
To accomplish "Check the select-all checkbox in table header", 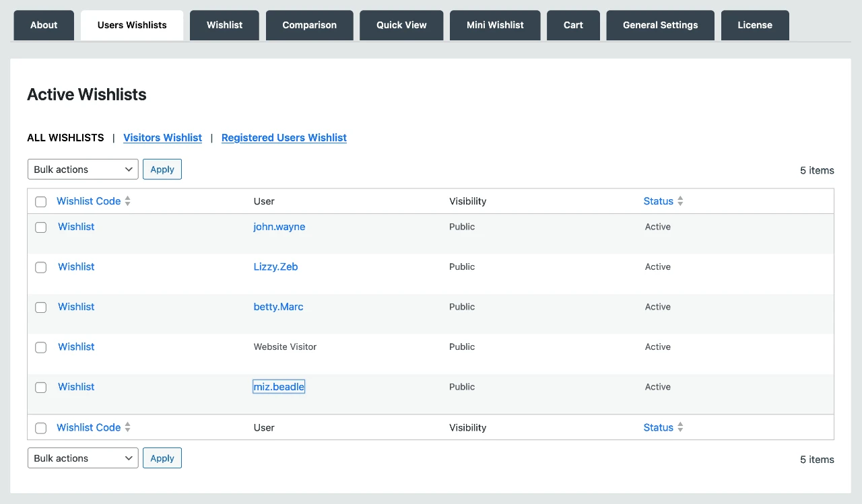I will pos(41,202).
